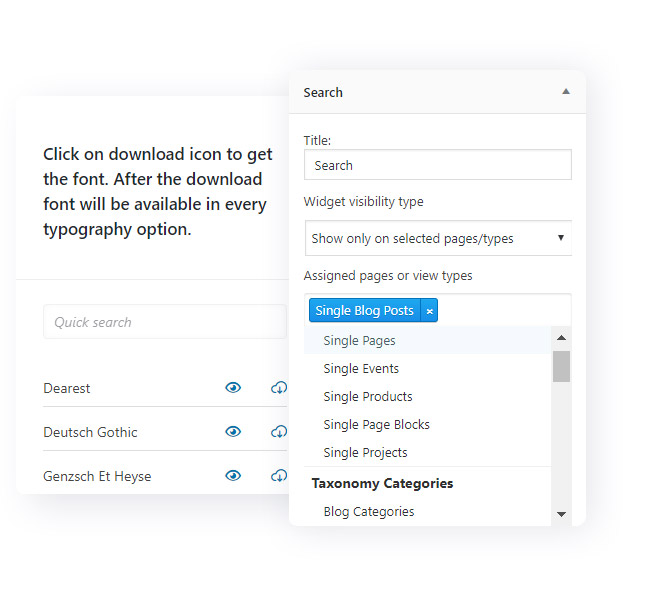Image resolution: width=648 pixels, height=600 pixels.
Task: Select Single Projects option
Action: point(365,453)
